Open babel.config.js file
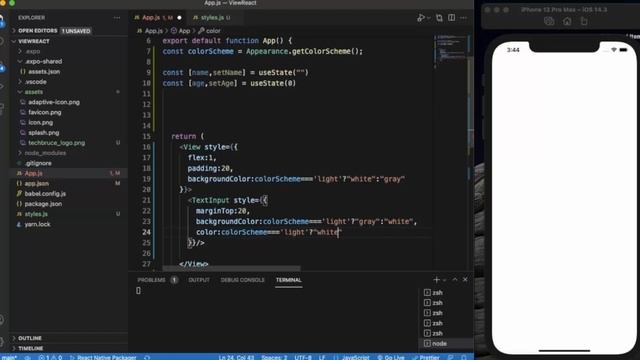Image resolution: width=640 pixels, height=360 pixels. 45,194
